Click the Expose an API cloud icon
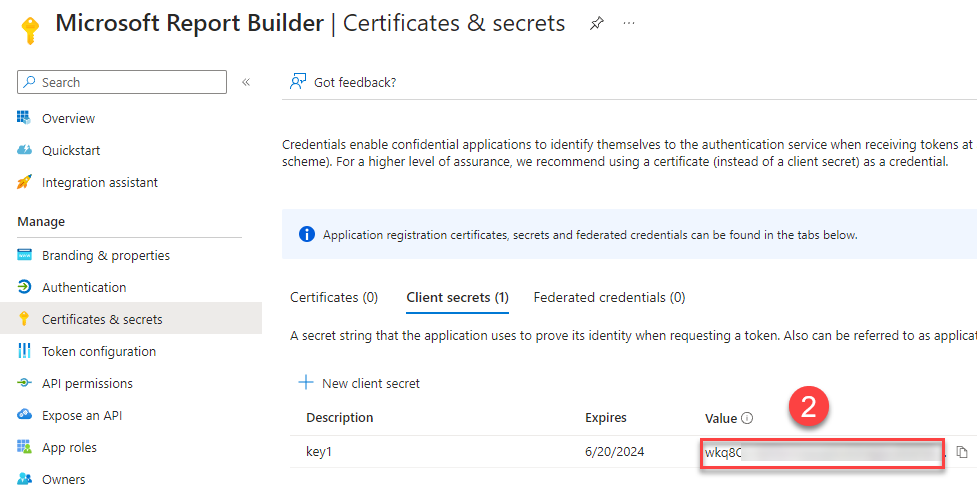 pos(24,415)
